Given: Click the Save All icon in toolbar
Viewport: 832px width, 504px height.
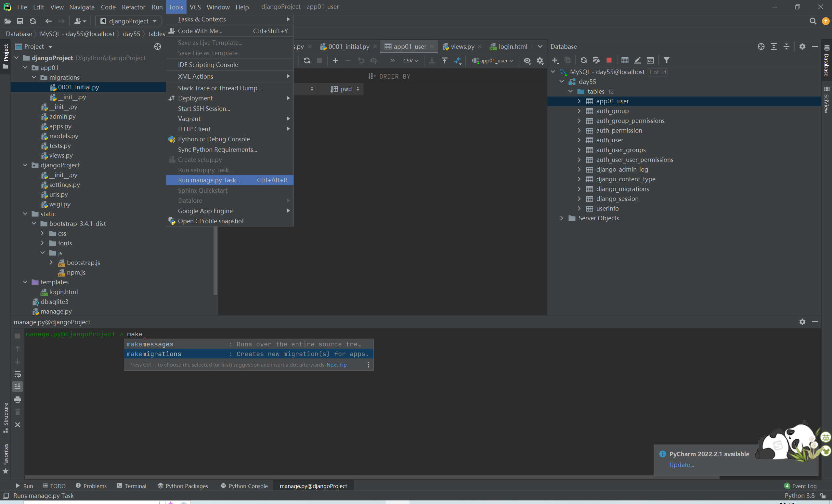Looking at the screenshot, I should tap(20, 21).
